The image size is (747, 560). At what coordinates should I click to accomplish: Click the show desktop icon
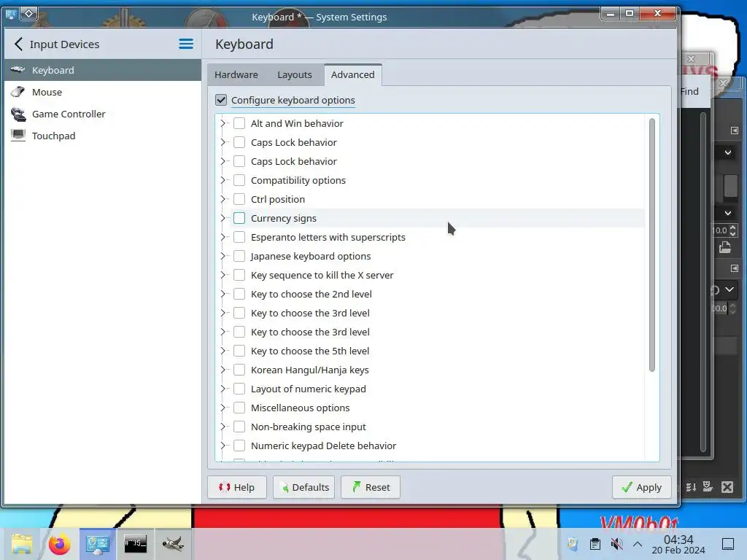(x=728, y=544)
